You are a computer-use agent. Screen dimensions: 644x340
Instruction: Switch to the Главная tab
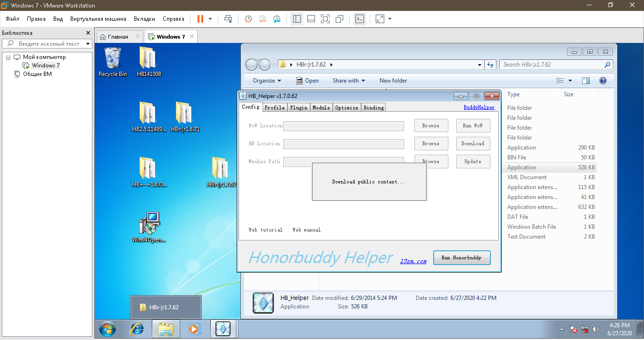(x=118, y=37)
